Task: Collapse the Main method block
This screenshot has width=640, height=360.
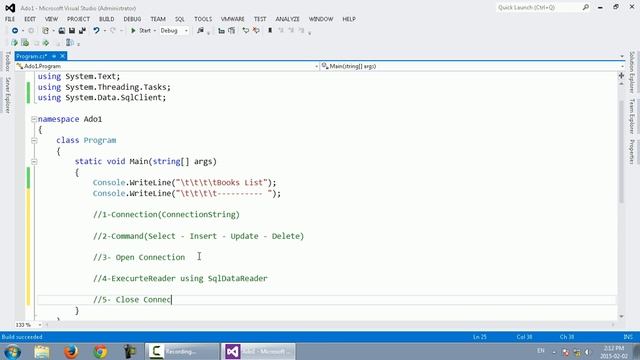Action: [x=34, y=162]
